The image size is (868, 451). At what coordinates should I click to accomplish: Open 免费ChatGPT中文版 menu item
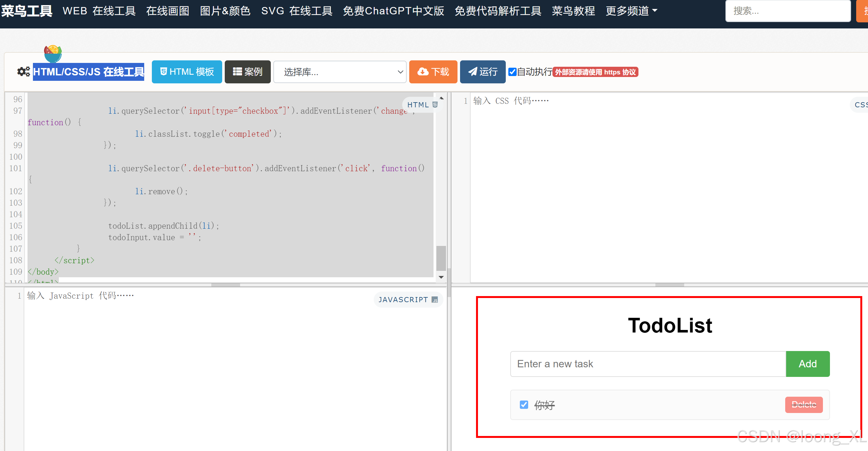[x=393, y=11]
